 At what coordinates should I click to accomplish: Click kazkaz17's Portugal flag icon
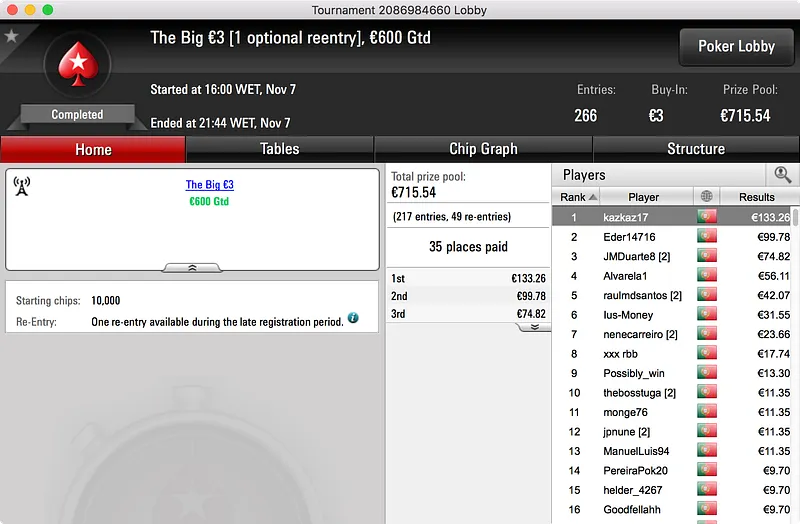coord(707,217)
